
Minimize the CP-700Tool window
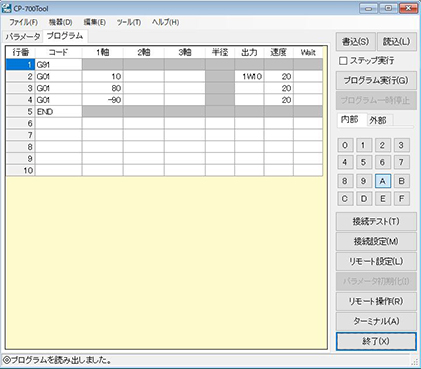368,8
